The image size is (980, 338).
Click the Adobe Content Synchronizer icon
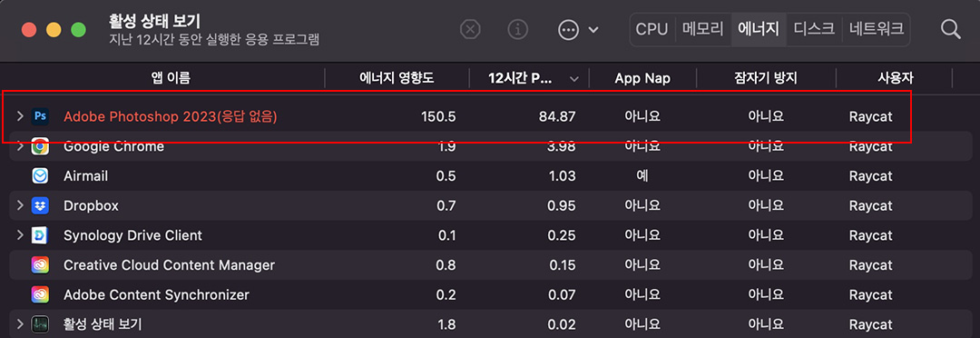point(41,294)
